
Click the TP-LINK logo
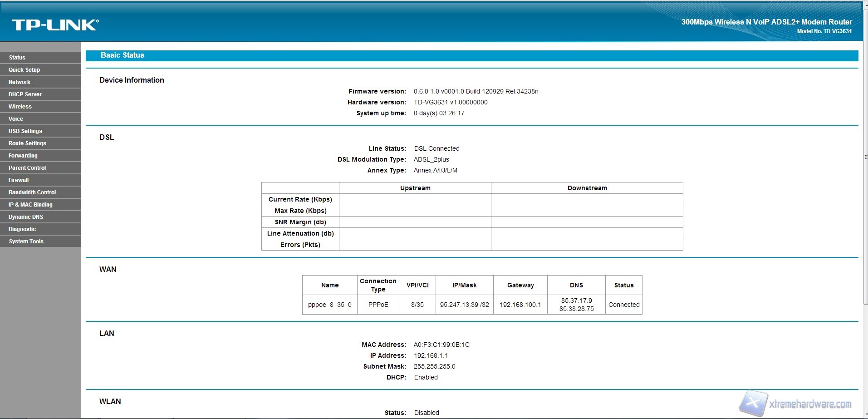(55, 25)
